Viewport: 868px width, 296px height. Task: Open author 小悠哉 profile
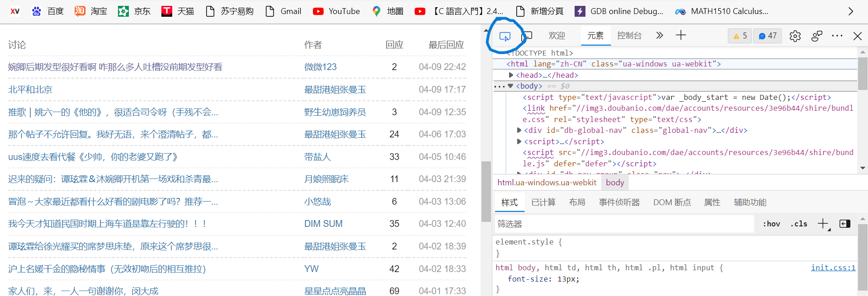point(318,202)
